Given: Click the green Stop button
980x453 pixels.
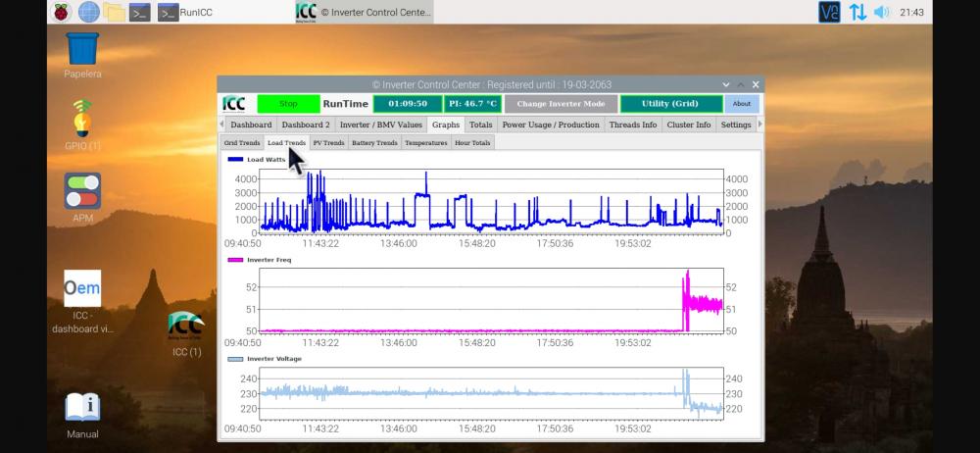Looking at the screenshot, I should (x=288, y=104).
